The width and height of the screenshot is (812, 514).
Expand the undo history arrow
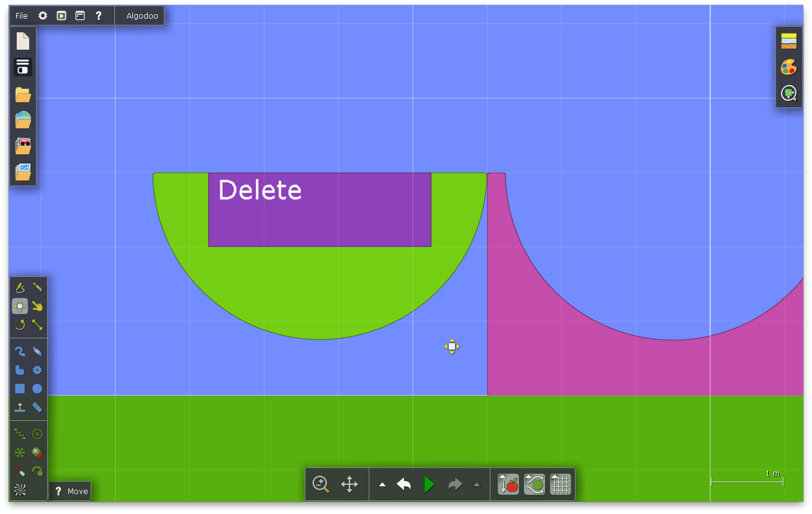382,485
